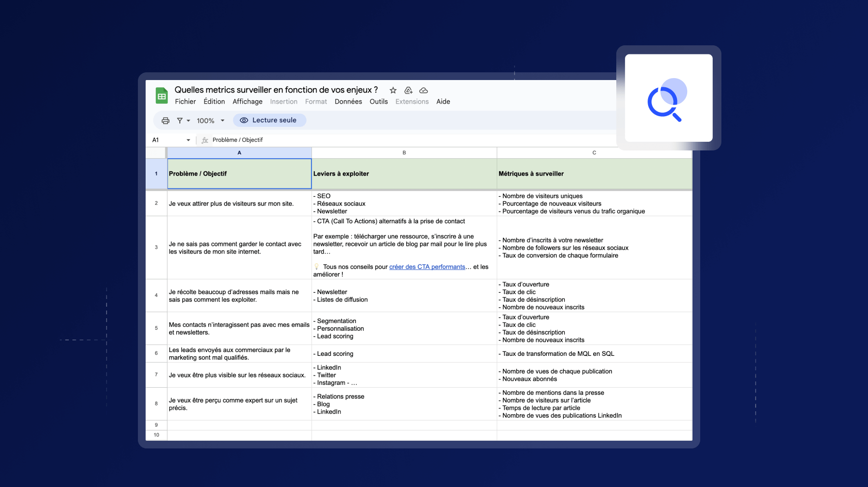
Task: Click cell about garder le contact avec visiteurs
Action: click(x=239, y=247)
